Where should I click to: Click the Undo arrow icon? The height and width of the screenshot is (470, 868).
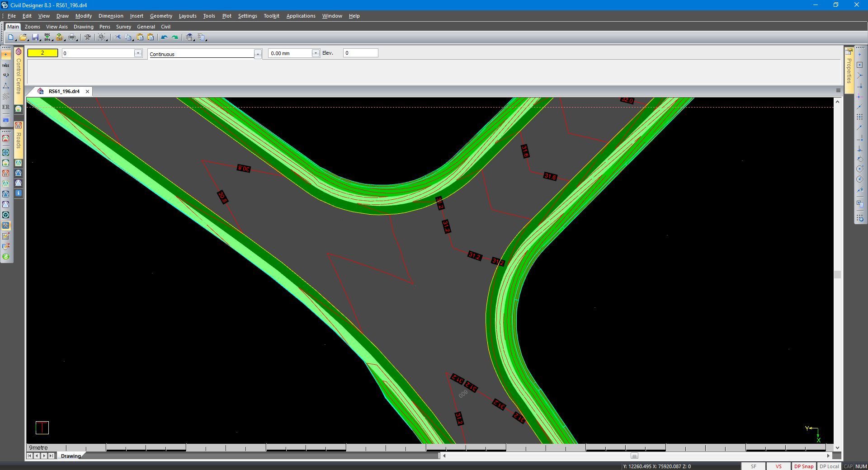[x=164, y=38]
